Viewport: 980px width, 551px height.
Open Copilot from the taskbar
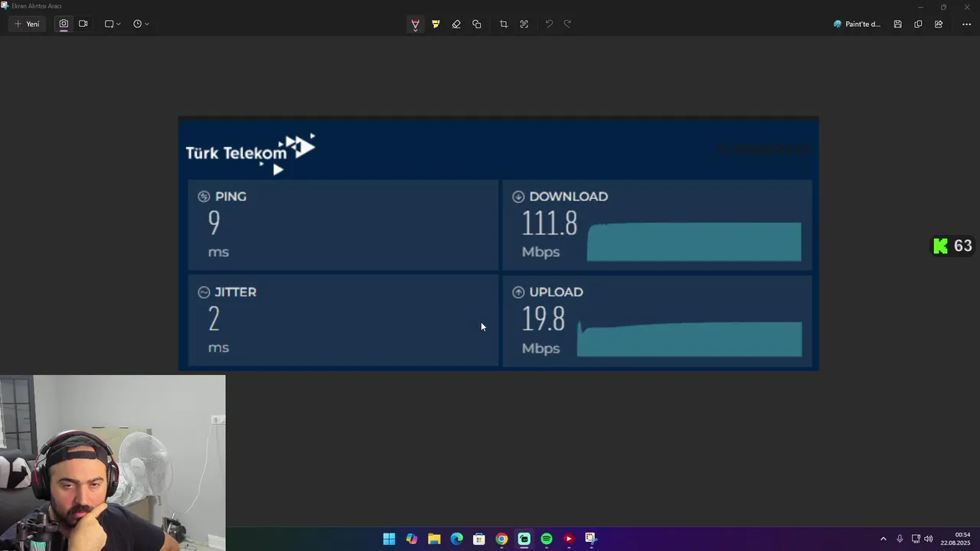[x=412, y=539]
